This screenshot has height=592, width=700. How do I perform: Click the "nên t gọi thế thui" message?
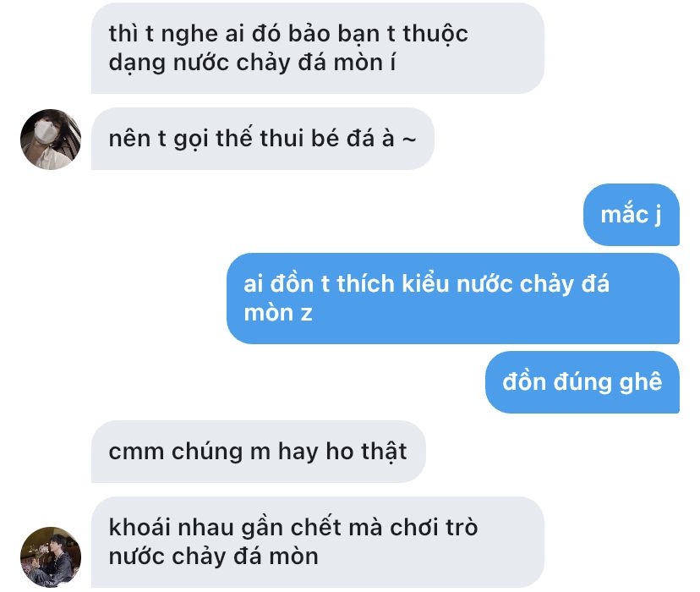[262, 139]
